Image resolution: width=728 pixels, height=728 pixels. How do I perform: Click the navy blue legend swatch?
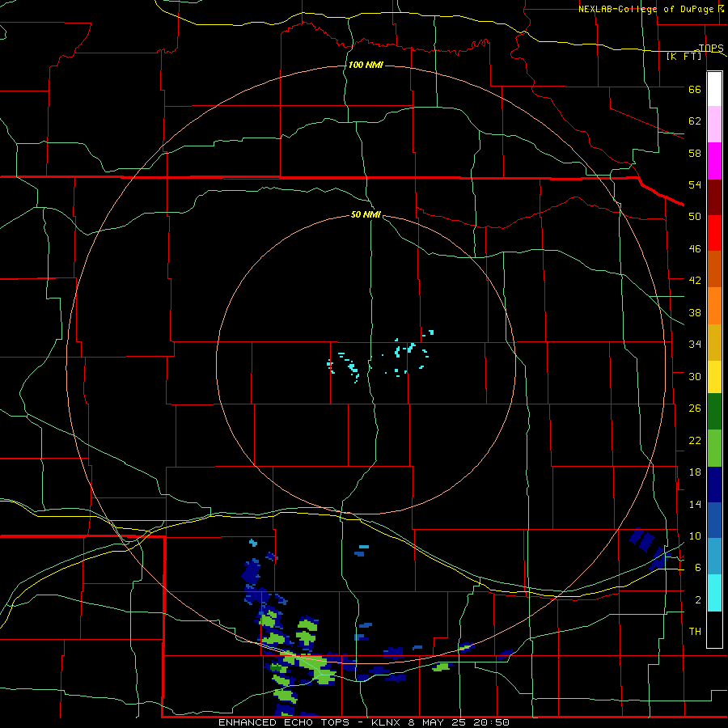pyautogui.click(x=714, y=485)
